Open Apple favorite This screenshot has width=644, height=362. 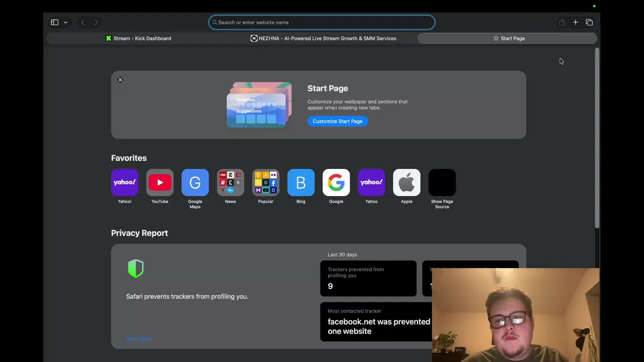pyautogui.click(x=407, y=183)
